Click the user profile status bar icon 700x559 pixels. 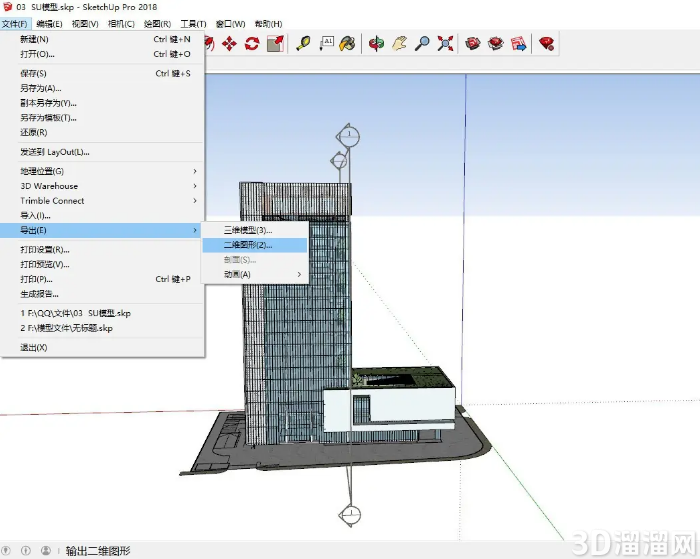pos(46,551)
